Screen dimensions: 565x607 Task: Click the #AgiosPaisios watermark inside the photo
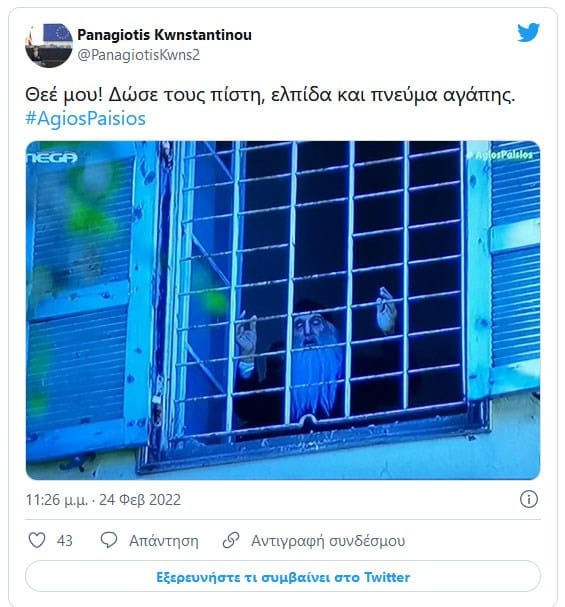coord(502,155)
